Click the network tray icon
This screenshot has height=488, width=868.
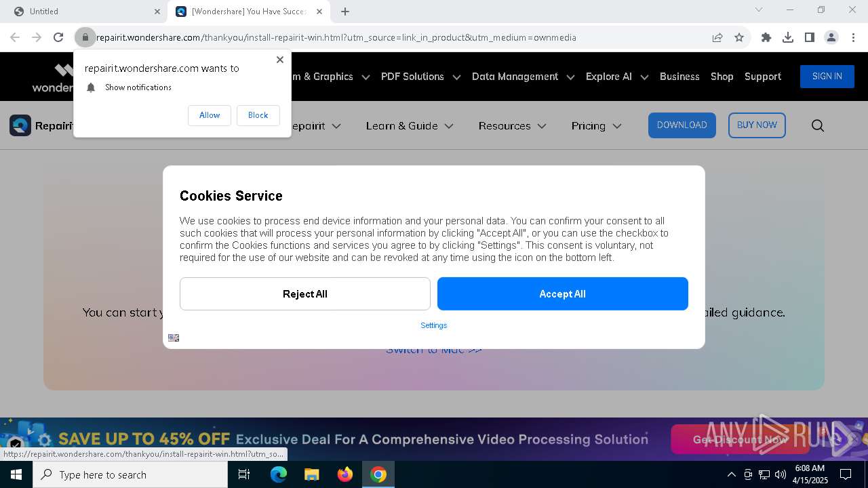(x=764, y=474)
